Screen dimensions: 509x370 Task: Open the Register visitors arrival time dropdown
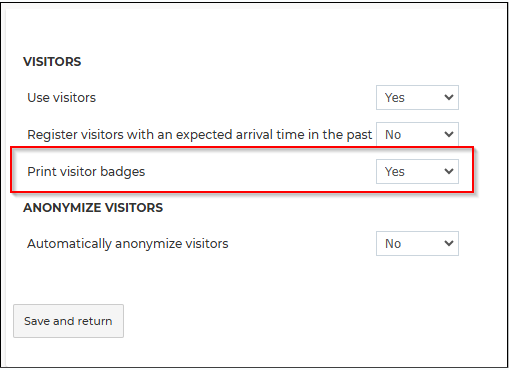tap(417, 134)
